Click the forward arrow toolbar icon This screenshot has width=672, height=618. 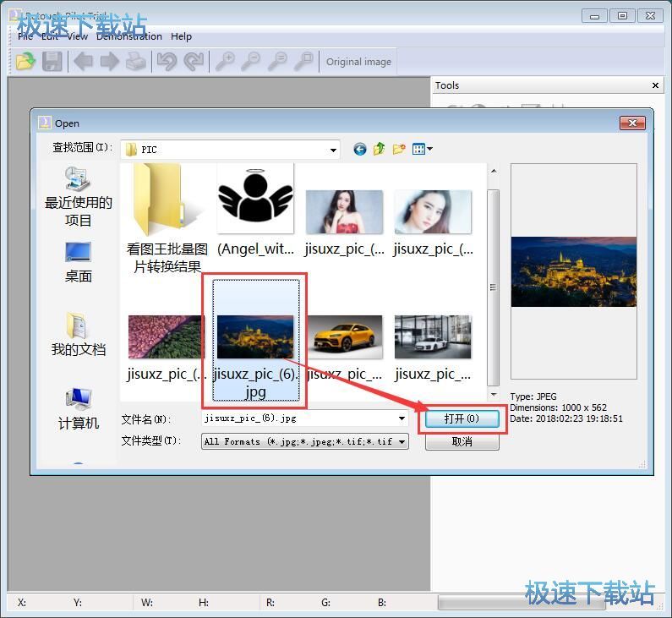pos(110,61)
